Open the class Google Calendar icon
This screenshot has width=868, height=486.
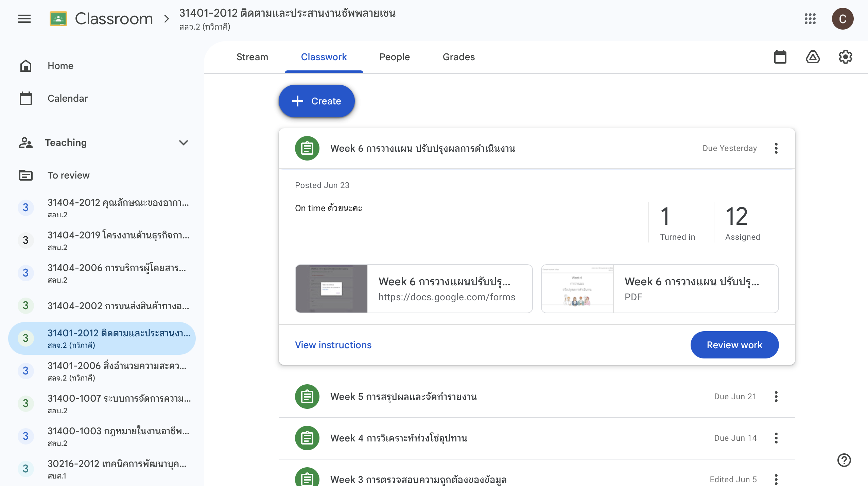point(780,57)
